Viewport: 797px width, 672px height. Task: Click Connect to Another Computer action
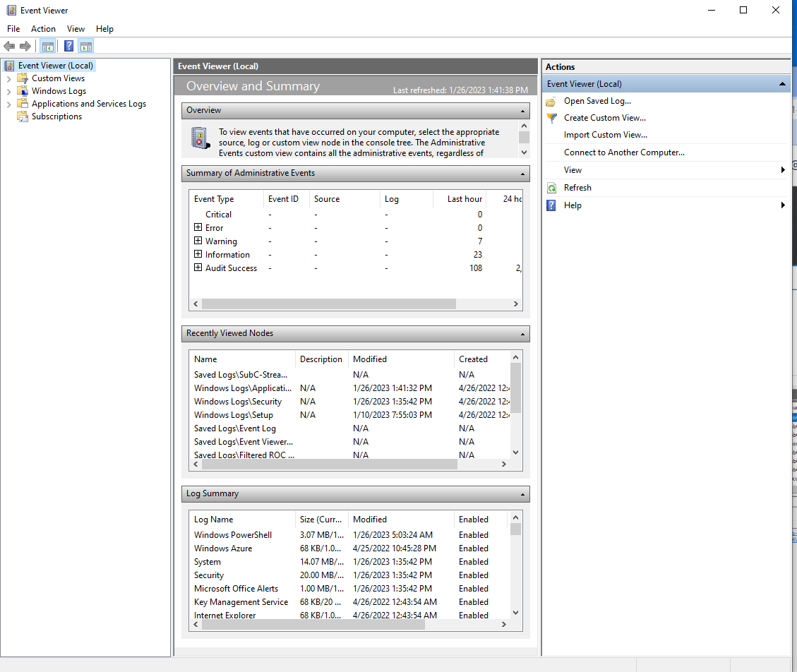coord(624,152)
